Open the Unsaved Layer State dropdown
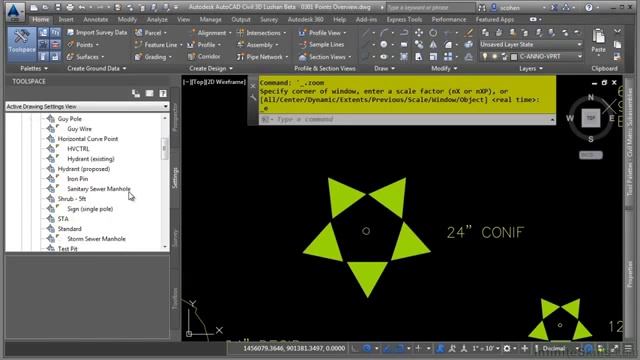This screenshot has width=640, height=360. click(531, 44)
